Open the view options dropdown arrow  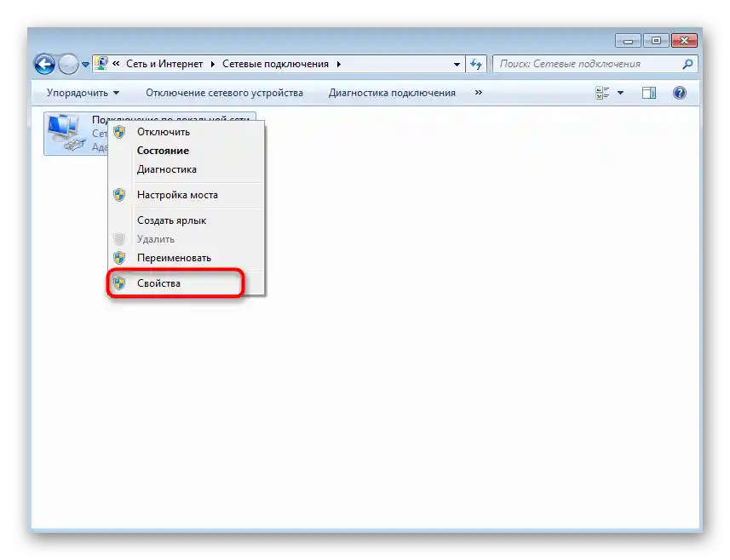click(620, 93)
